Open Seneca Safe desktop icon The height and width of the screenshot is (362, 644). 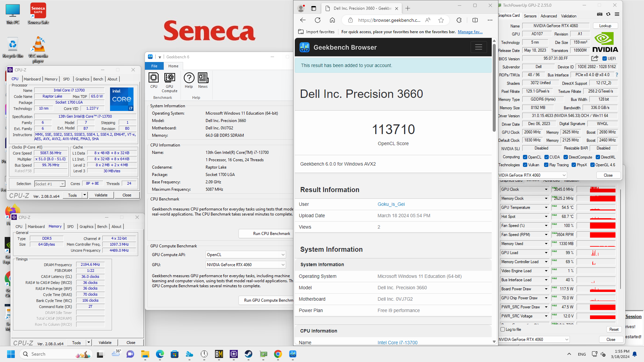38,14
